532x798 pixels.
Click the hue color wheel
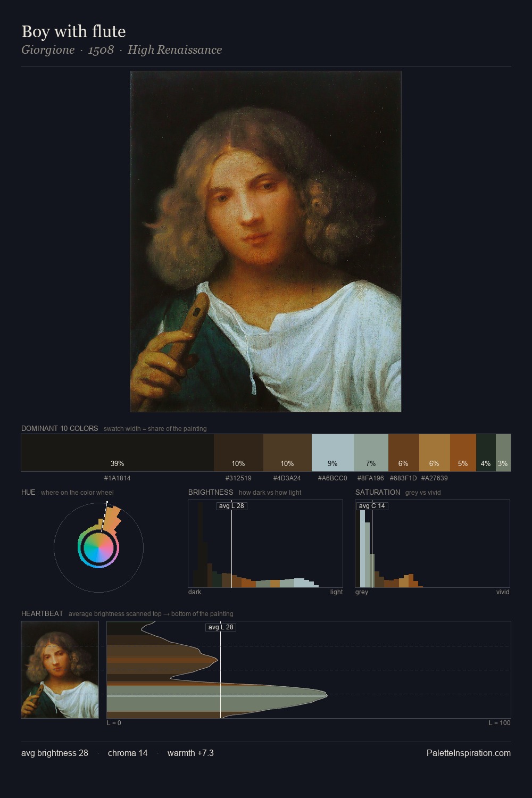(98, 547)
